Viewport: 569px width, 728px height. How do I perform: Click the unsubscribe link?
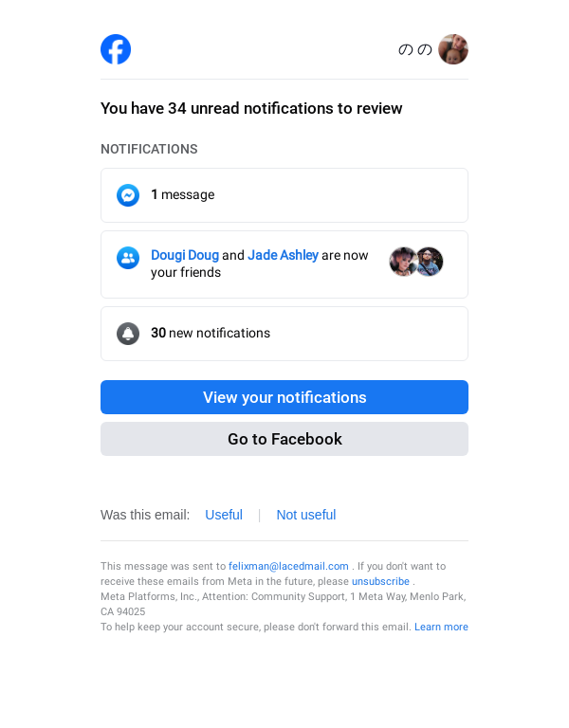[380, 581]
